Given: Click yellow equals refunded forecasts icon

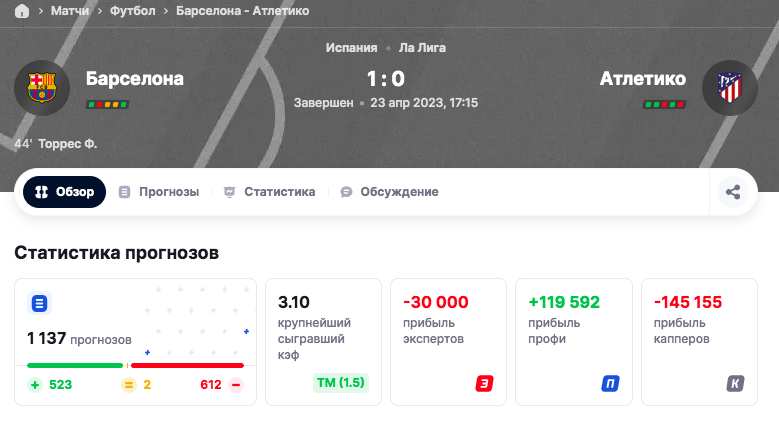Looking at the screenshot, I should (128, 385).
